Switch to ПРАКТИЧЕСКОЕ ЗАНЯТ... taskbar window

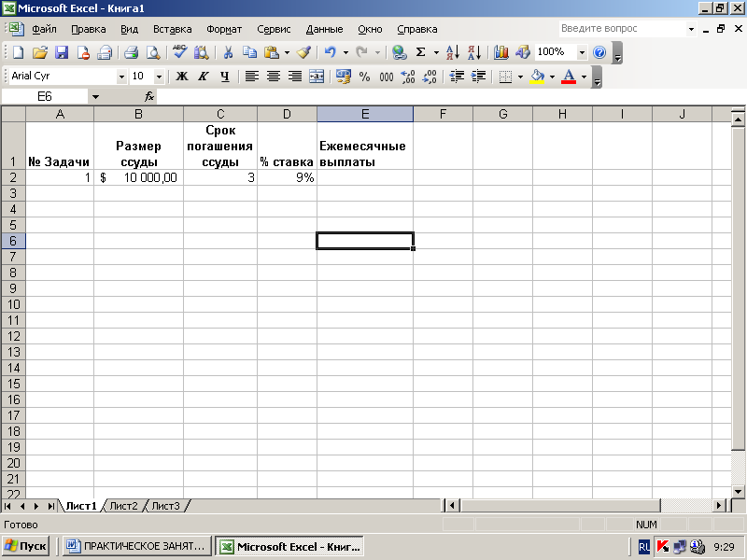(138, 546)
